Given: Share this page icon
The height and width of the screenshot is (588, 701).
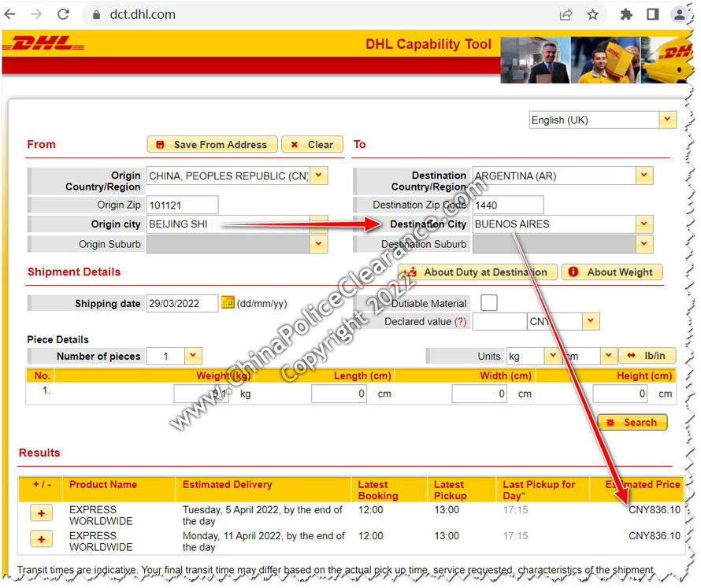Looking at the screenshot, I should pyautogui.click(x=566, y=15).
